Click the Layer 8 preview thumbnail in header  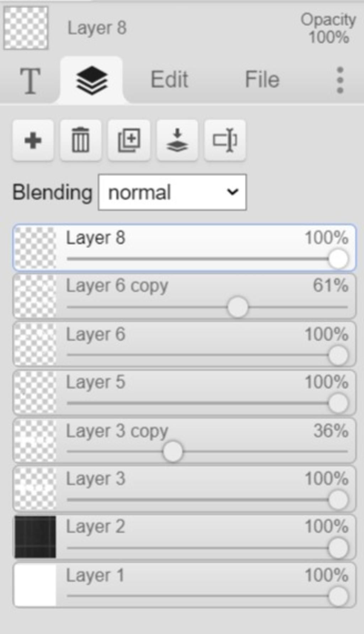(x=26, y=28)
